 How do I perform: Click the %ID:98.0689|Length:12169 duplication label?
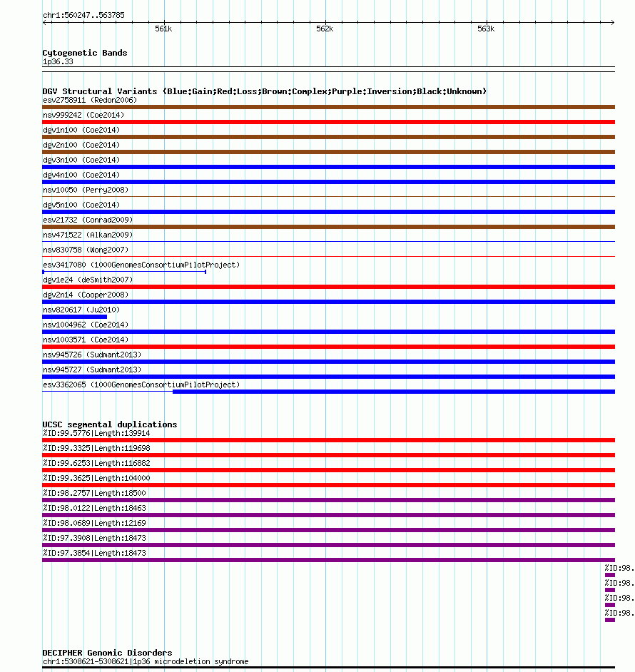tap(94, 524)
